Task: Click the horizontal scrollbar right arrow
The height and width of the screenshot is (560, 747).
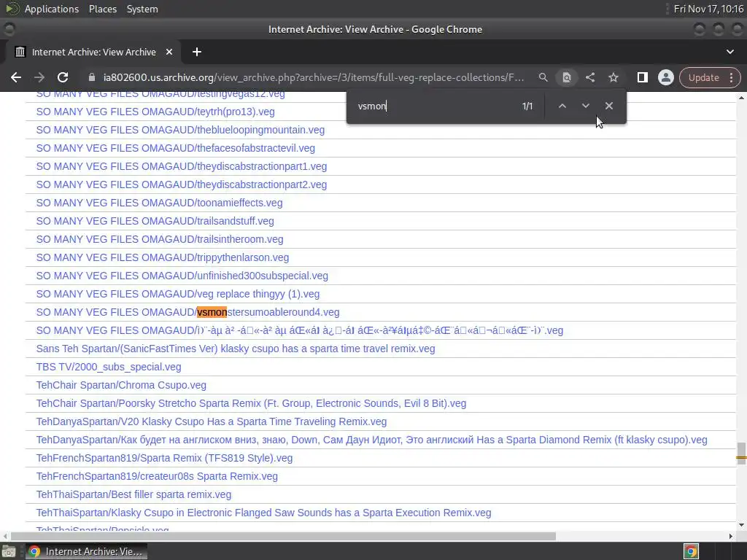Action: pyautogui.click(x=731, y=536)
